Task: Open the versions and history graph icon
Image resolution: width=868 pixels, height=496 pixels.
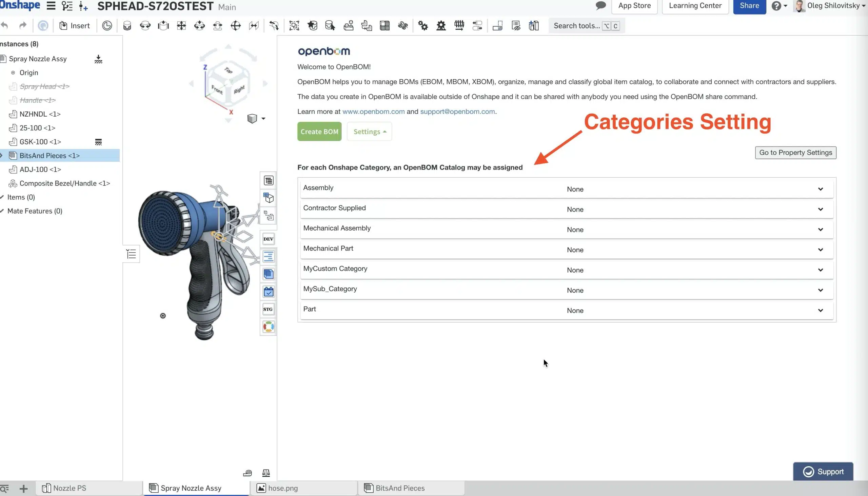Action: point(67,6)
